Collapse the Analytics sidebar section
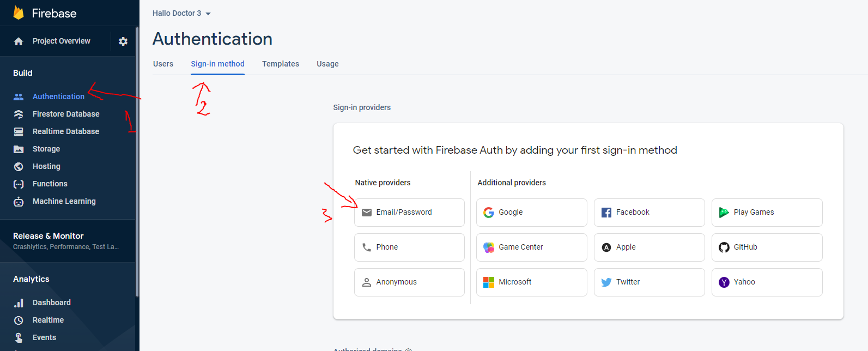 [31, 279]
